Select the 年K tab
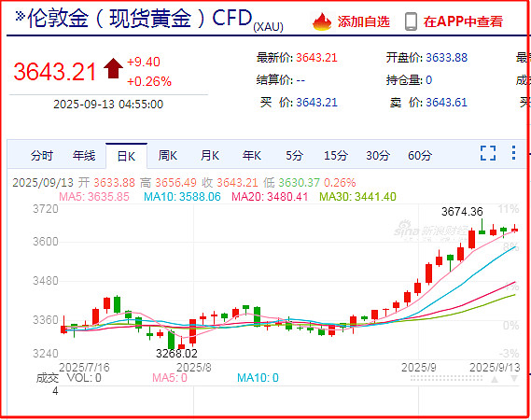The height and width of the screenshot is (420, 531). tap(252, 156)
